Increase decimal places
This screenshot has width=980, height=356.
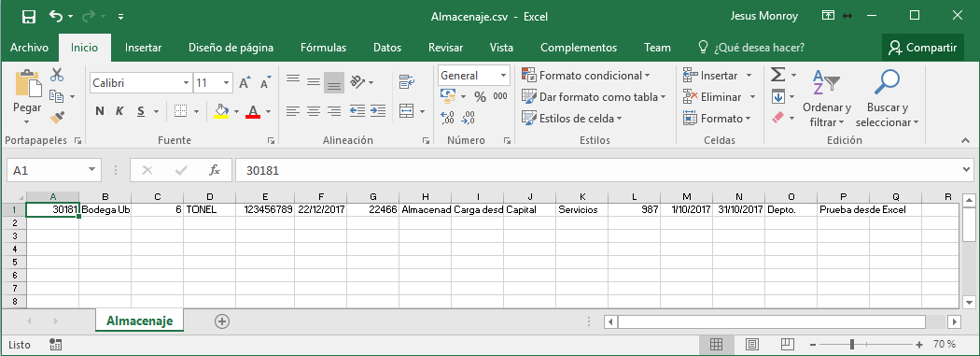447,118
